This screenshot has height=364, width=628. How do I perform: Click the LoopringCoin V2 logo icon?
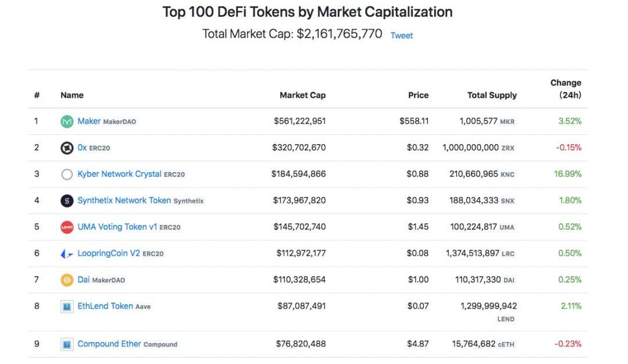point(67,254)
